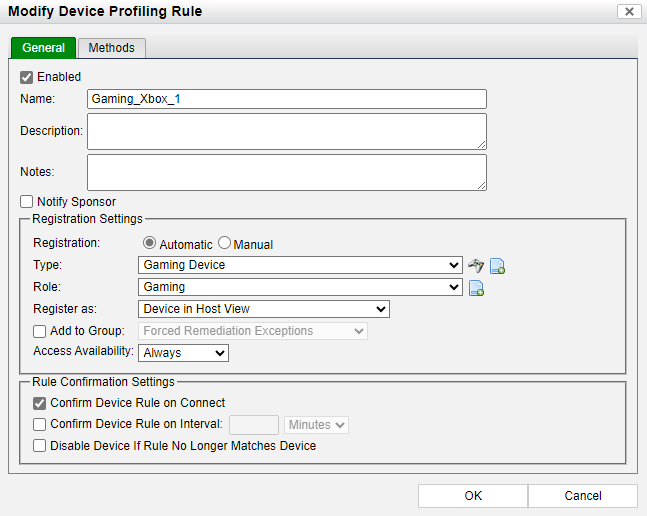The image size is (647, 516).
Task: Select the General tab
Action: click(x=43, y=48)
